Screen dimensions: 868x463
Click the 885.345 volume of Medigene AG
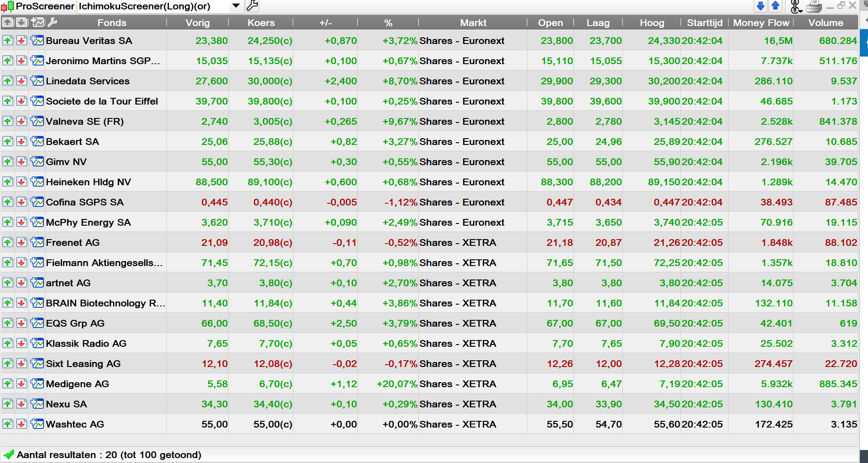coord(838,384)
